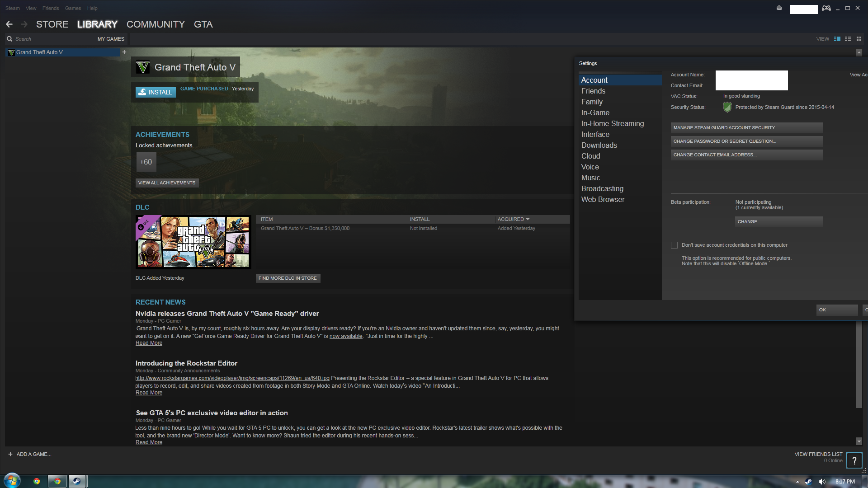Click the +60 locked achievements tile
The image size is (868, 488).
click(x=146, y=162)
